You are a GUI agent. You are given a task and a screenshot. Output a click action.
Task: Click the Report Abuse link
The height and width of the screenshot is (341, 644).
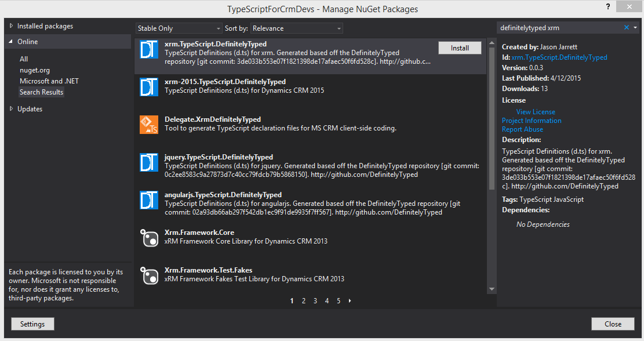522,129
